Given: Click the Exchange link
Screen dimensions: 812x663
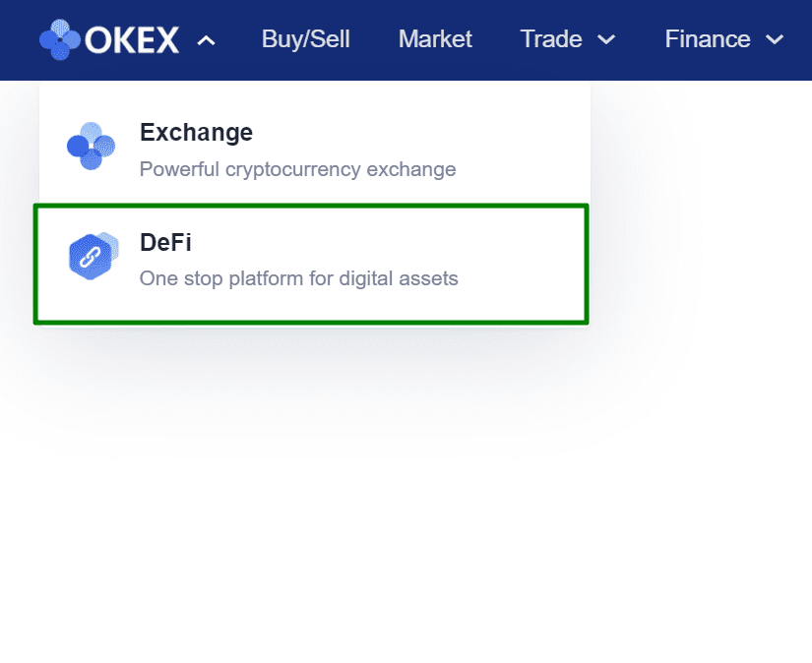Looking at the screenshot, I should 196,132.
